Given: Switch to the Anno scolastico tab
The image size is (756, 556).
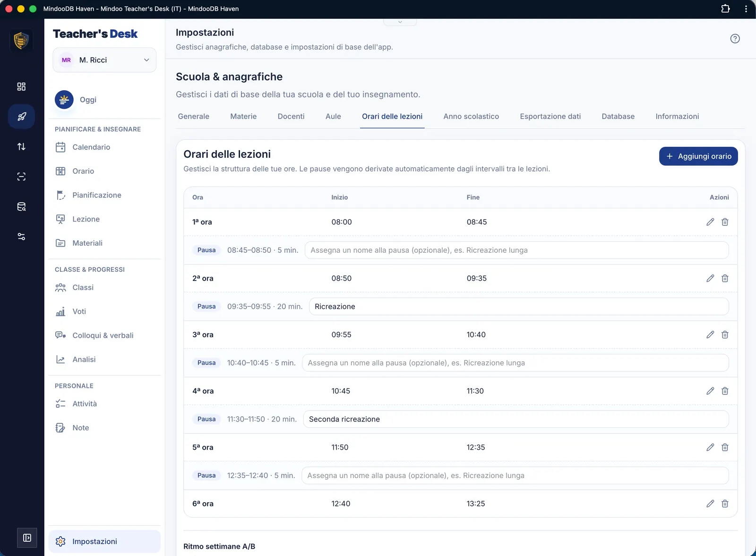Looking at the screenshot, I should tap(471, 116).
